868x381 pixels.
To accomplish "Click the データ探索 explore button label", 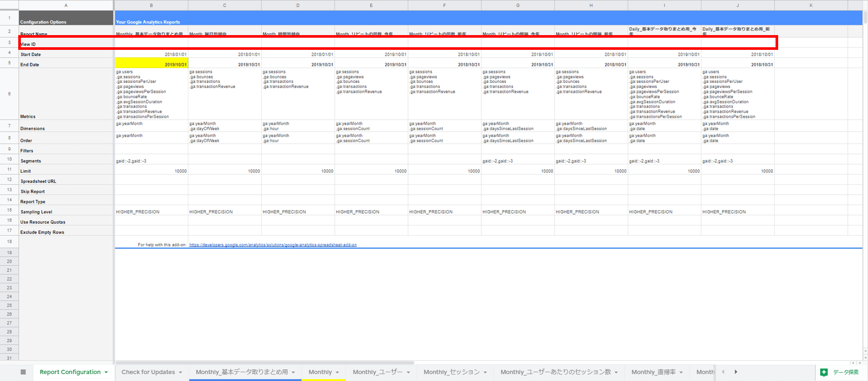I will click(845, 372).
